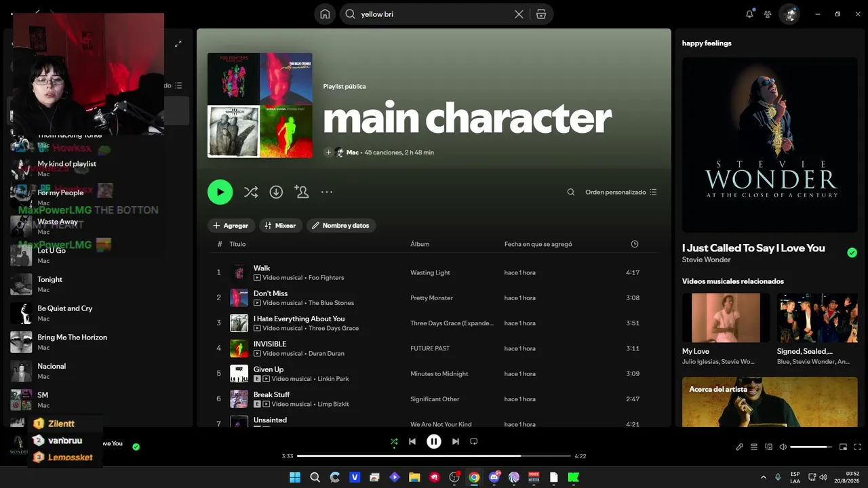This screenshot has width=868, height=488.
Task: Open the My Love music video thumbnail
Action: coord(726,318)
